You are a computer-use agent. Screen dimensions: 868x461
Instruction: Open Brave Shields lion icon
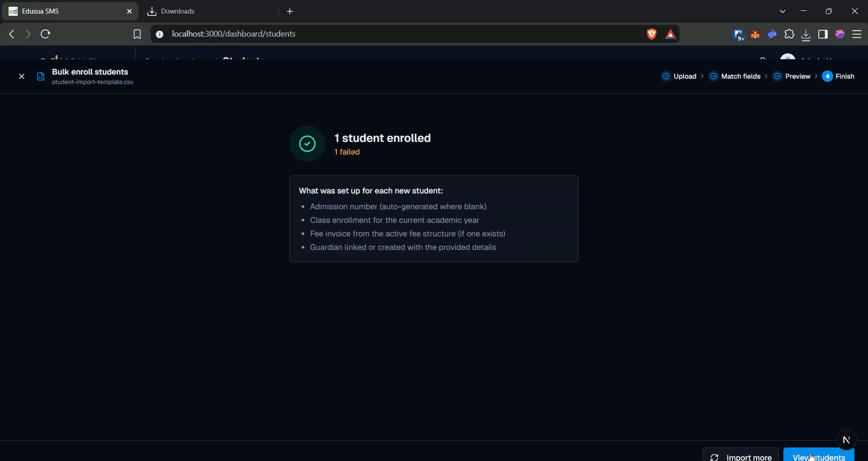coord(651,34)
